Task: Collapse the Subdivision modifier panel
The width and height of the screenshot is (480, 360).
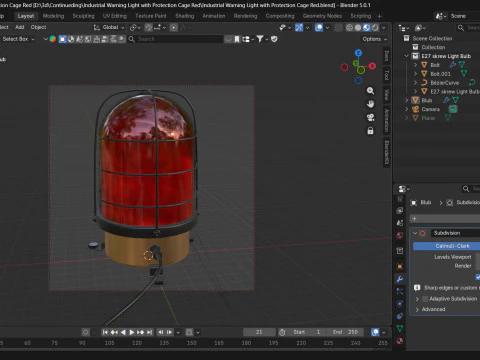Action: [415, 233]
